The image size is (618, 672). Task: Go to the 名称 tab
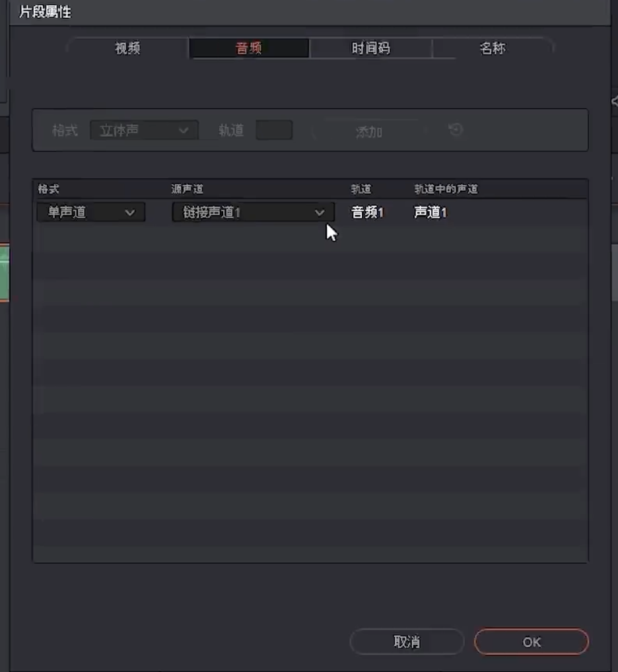point(492,48)
